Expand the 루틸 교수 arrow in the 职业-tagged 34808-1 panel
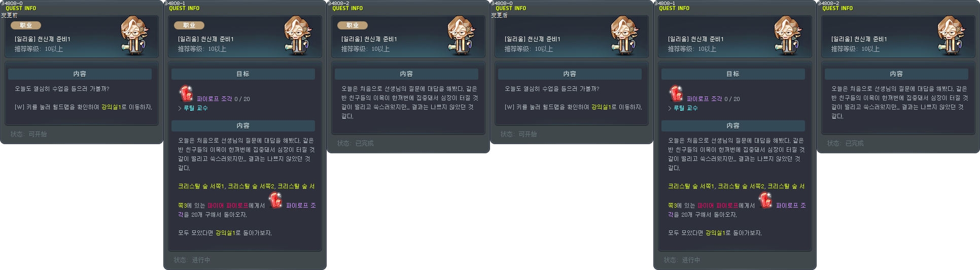 click(x=180, y=108)
